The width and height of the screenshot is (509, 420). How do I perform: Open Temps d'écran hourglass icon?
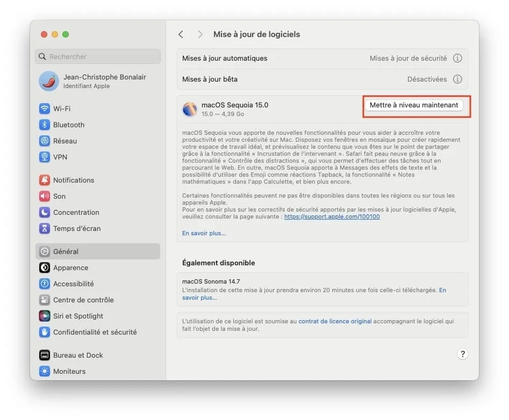pyautogui.click(x=45, y=228)
